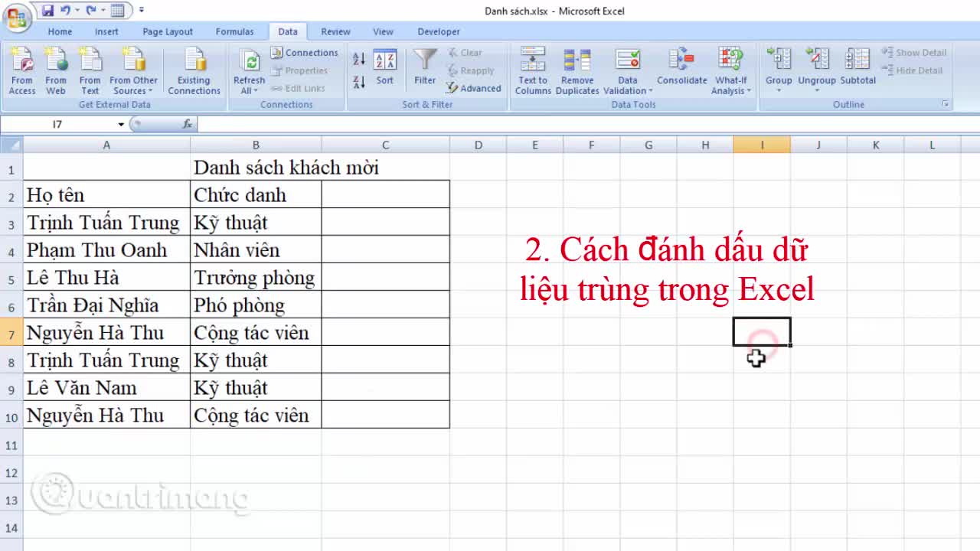The width and height of the screenshot is (980, 551).
Task: Click Data Validation icon
Action: [628, 61]
